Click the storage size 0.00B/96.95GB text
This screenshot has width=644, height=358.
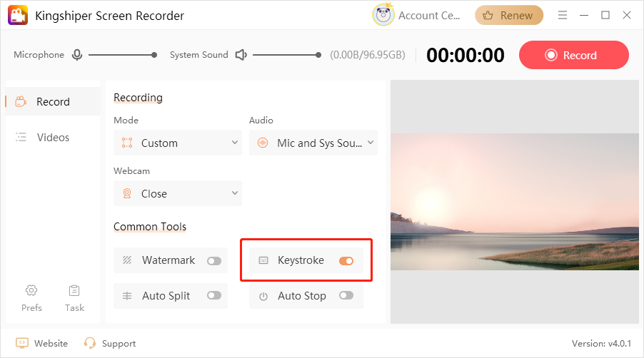coord(368,55)
